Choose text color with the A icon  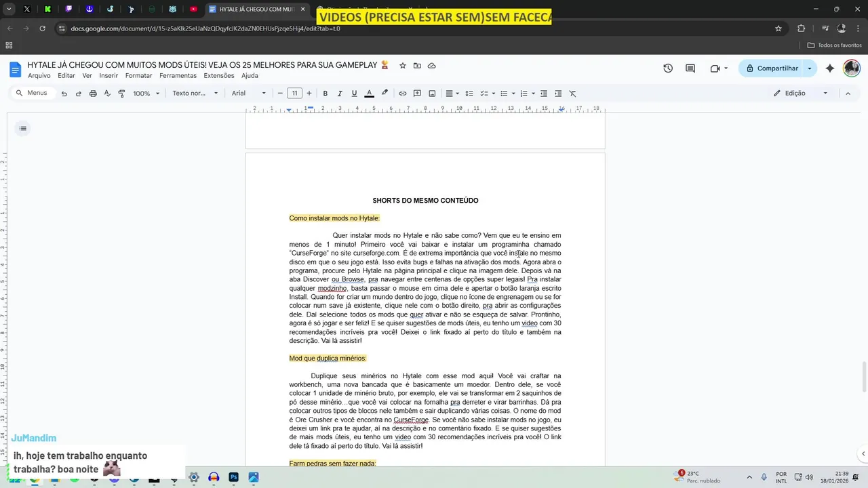[x=369, y=94]
